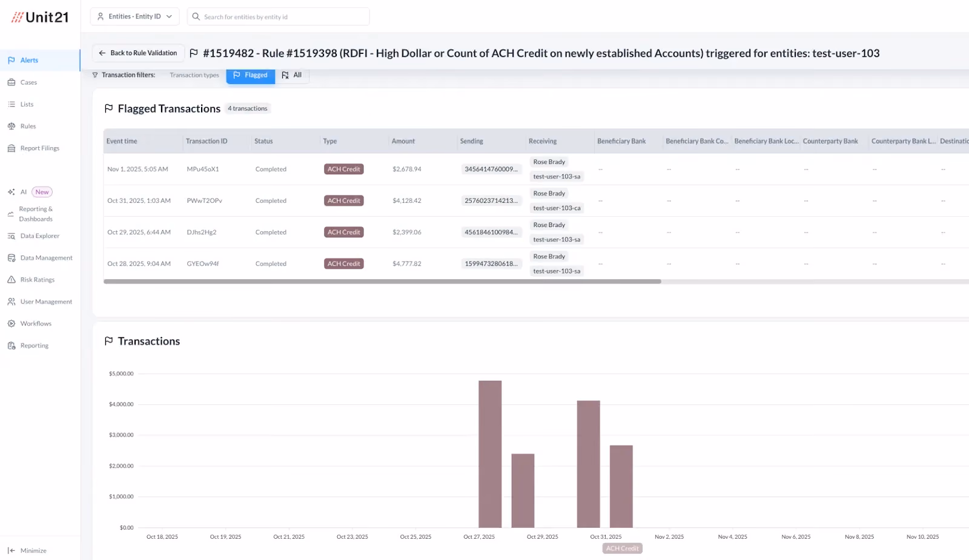Focus the entity search field
The image size is (969, 560).
tap(279, 16)
